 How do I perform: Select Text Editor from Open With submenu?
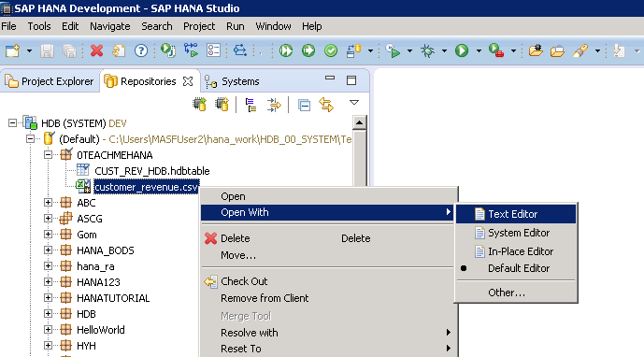click(x=515, y=214)
